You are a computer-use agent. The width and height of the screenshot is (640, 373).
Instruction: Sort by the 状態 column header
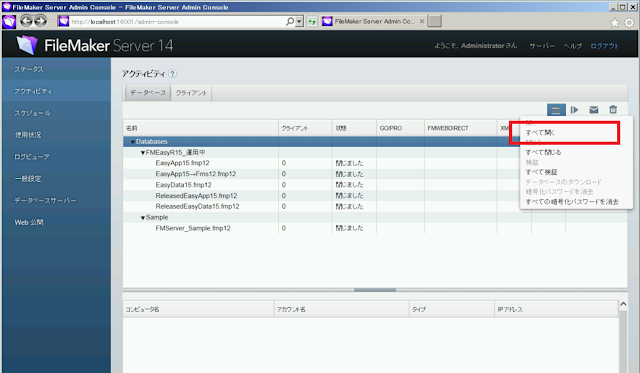click(x=354, y=128)
